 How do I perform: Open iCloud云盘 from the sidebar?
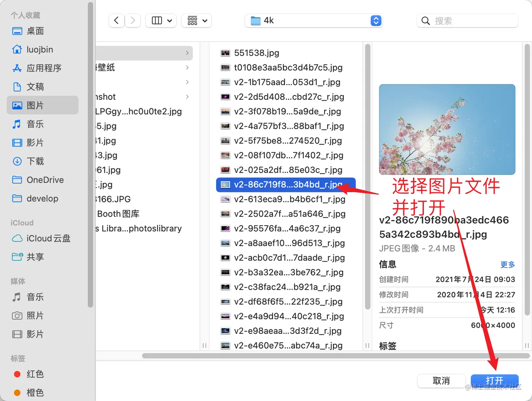point(47,238)
